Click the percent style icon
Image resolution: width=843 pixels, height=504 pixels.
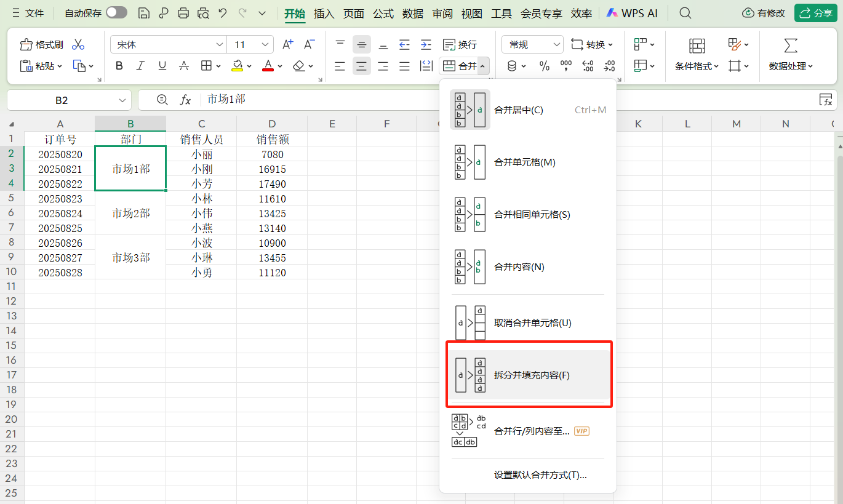point(544,66)
